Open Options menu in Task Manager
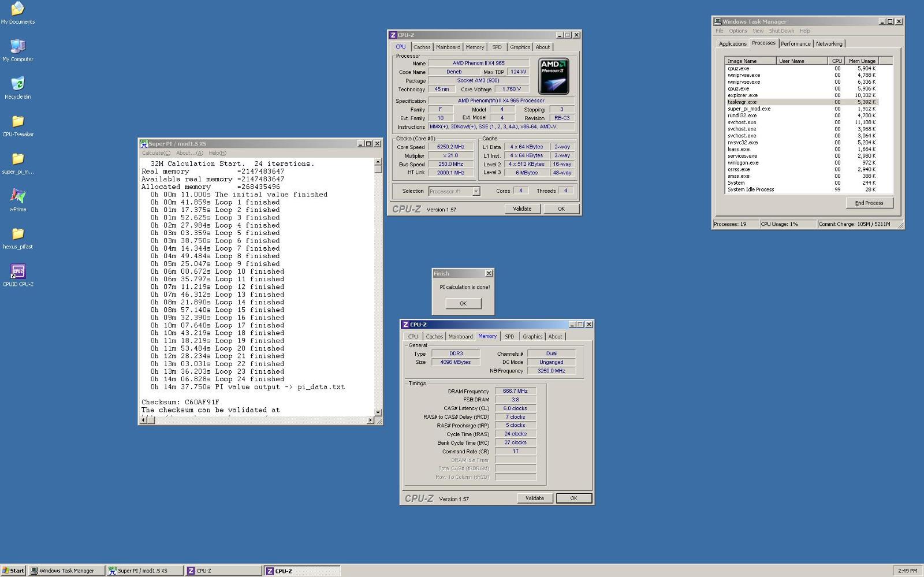Viewport: 924px width, 577px height. 737,31
